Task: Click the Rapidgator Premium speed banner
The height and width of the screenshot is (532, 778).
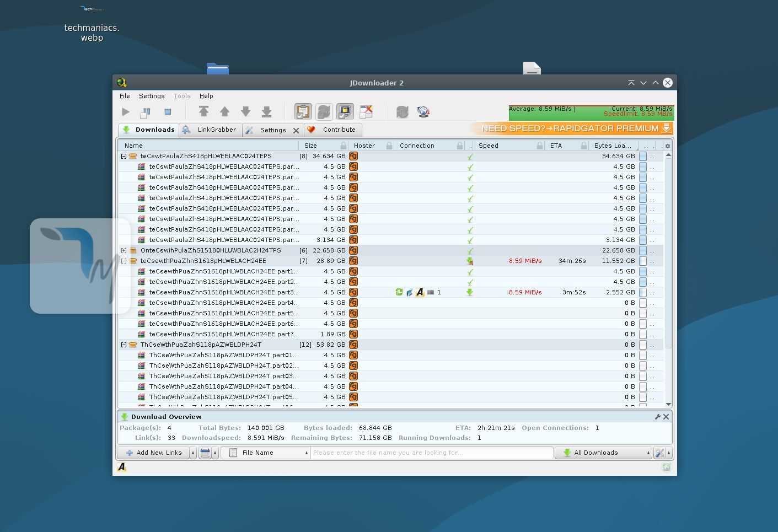Action: tap(571, 128)
